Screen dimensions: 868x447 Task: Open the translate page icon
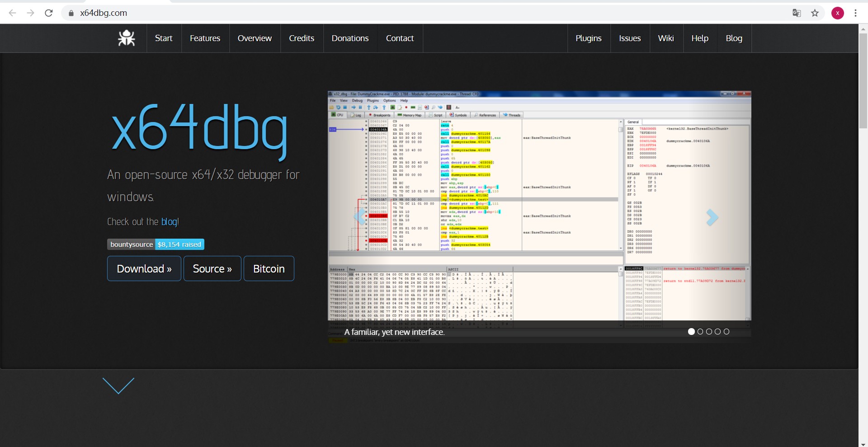(797, 13)
